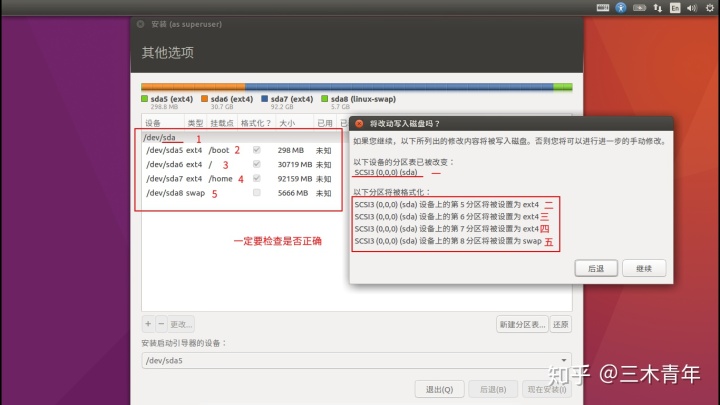
Task: Click the 298 MB size cell
Action: (290, 150)
